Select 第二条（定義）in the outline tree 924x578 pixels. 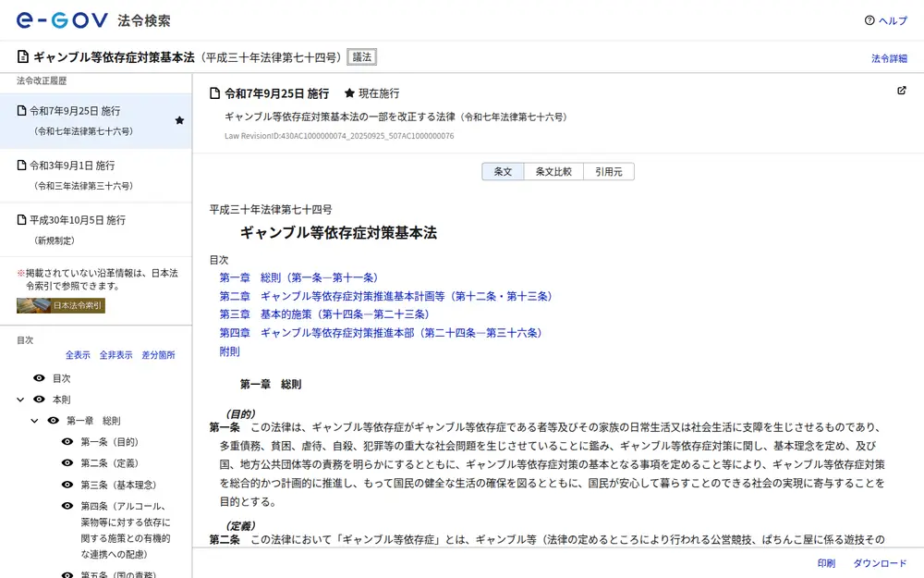pos(110,463)
